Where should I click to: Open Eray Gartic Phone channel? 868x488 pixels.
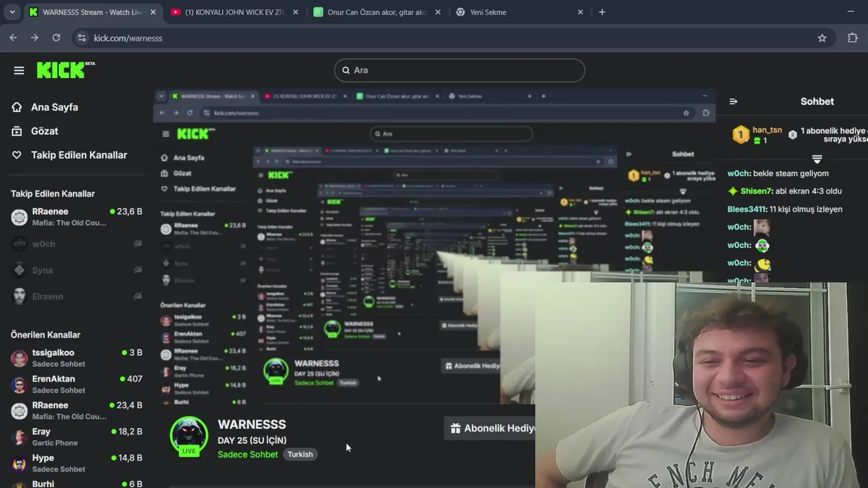coord(77,437)
